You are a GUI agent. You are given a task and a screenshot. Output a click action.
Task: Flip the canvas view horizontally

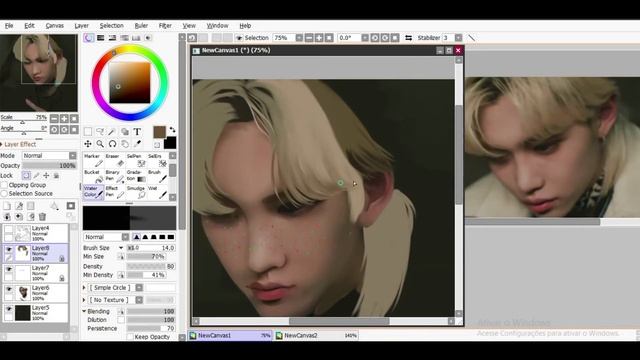pyautogui.click(x=408, y=38)
